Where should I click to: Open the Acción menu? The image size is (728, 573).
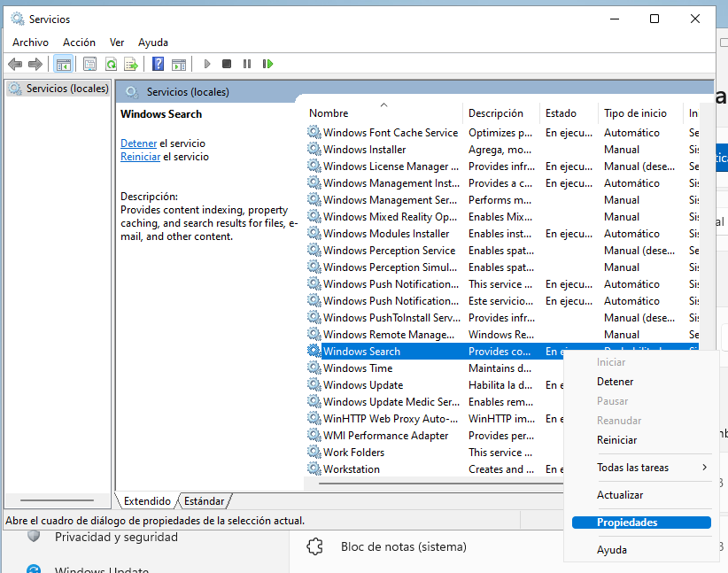(x=80, y=43)
